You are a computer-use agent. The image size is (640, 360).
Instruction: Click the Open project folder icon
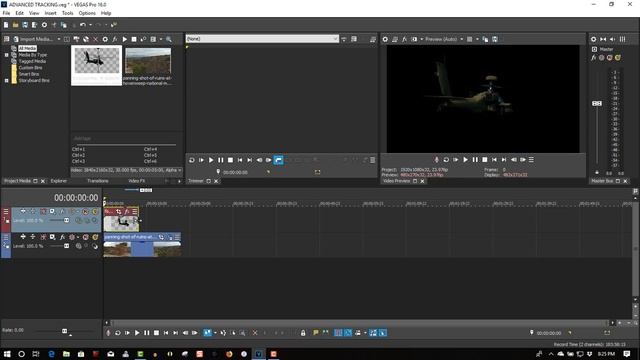point(15,25)
